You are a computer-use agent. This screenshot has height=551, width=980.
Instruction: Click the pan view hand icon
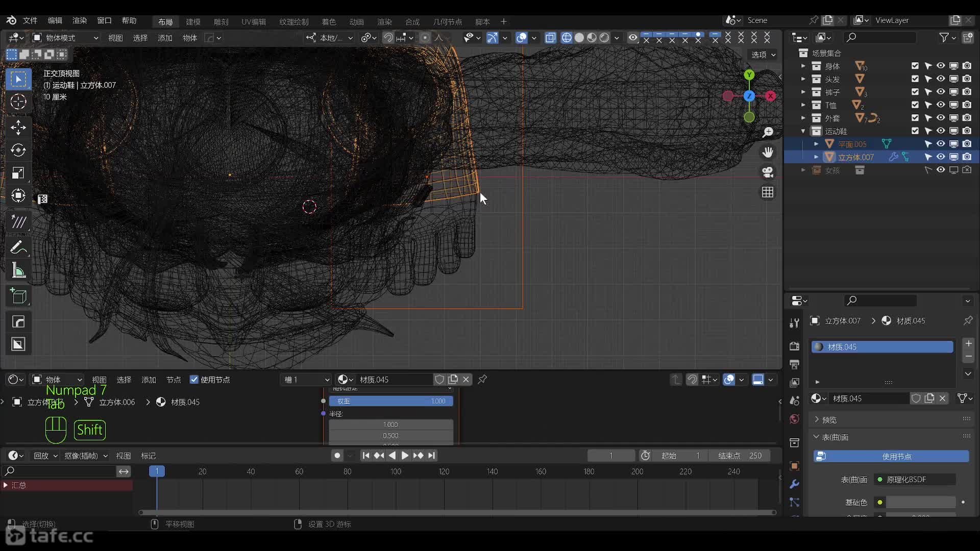(768, 152)
